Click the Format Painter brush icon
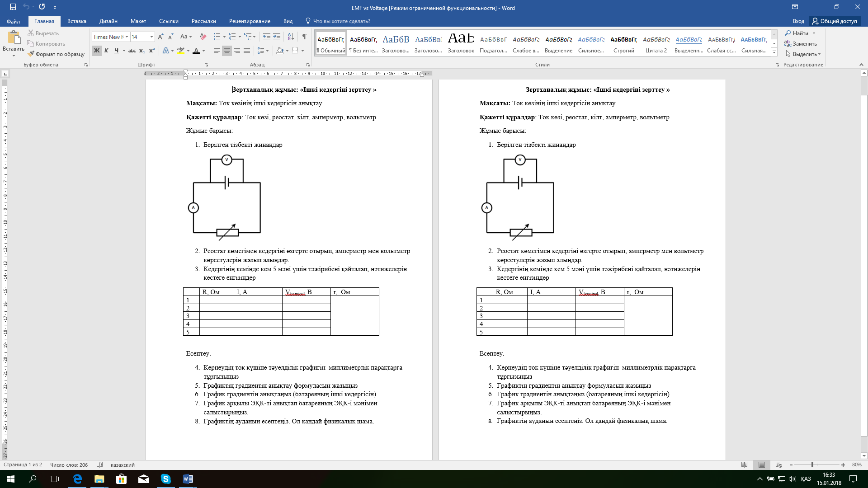Screen dimensions: 868x488 pos(31,54)
